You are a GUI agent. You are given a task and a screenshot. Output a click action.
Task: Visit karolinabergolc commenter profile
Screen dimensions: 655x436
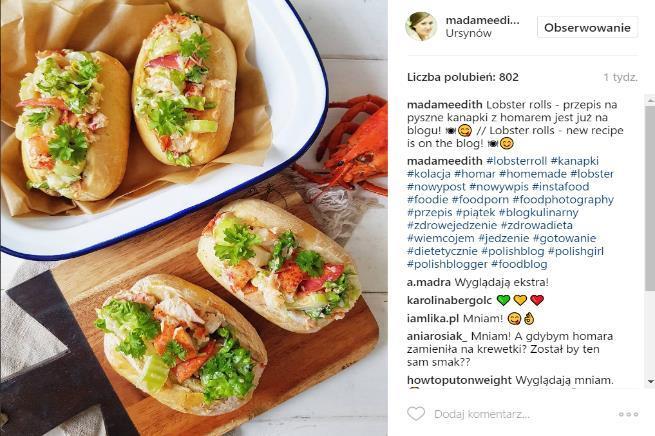(x=449, y=300)
